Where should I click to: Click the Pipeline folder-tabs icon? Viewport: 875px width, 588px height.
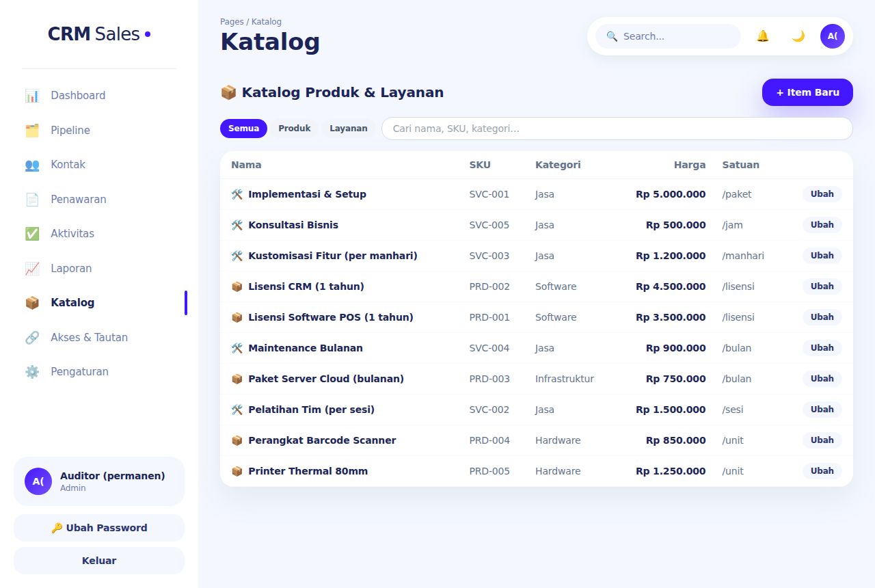[32, 130]
